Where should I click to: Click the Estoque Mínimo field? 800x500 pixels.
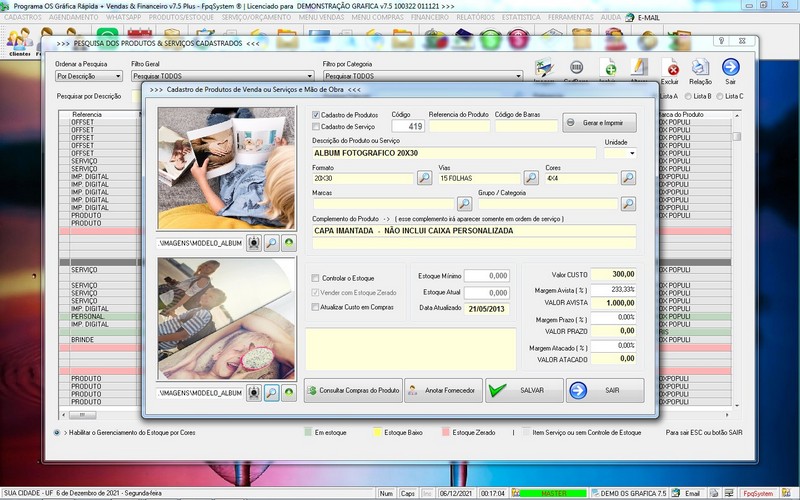click(487, 276)
